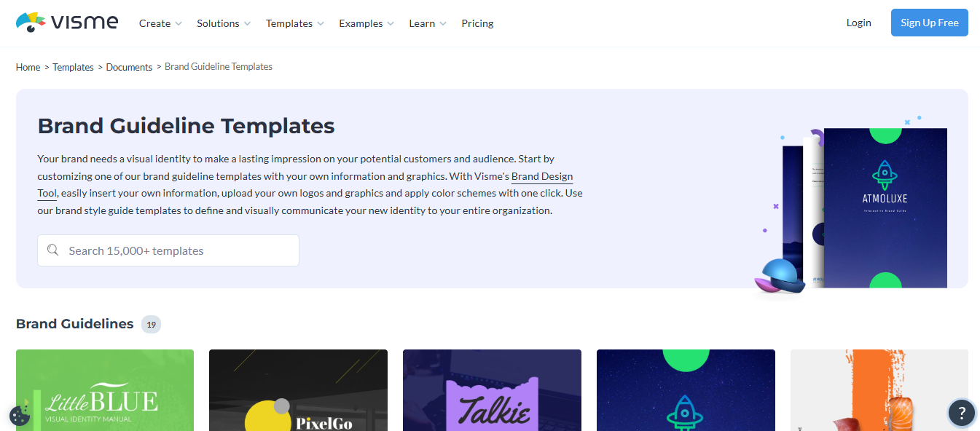The width and height of the screenshot is (980, 431).
Task: Select the Talkie template thumbnail
Action: (492, 390)
